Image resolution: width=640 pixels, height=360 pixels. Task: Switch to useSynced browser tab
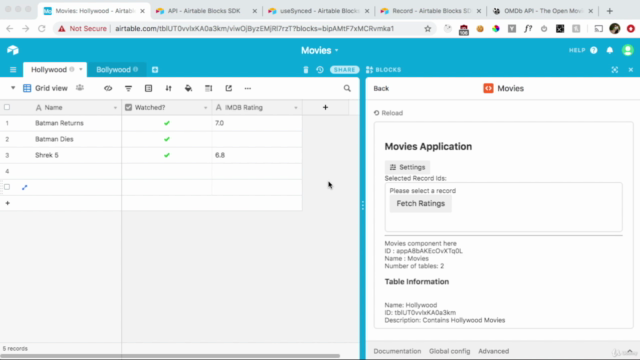coord(318,11)
